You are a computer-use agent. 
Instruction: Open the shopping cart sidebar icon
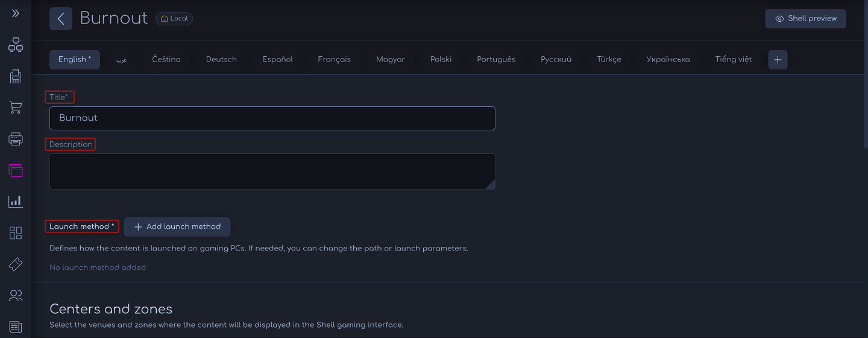pyautogui.click(x=16, y=107)
